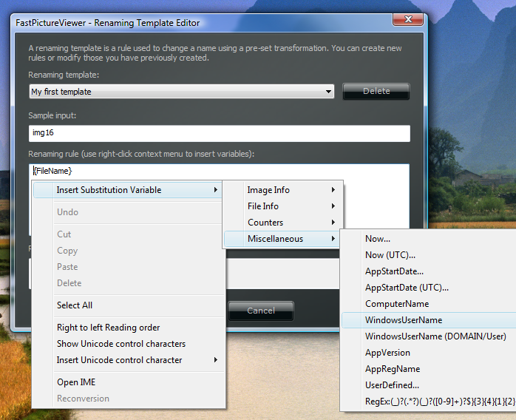Image resolution: width=516 pixels, height=420 pixels.
Task: Click the Cancel button
Action: pyautogui.click(x=261, y=311)
